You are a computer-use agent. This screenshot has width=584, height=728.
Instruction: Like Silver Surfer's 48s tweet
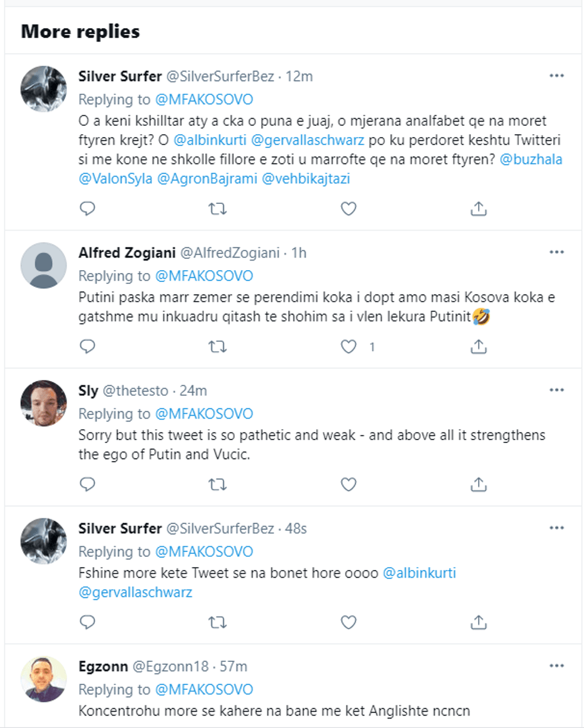tap(348, 622)
